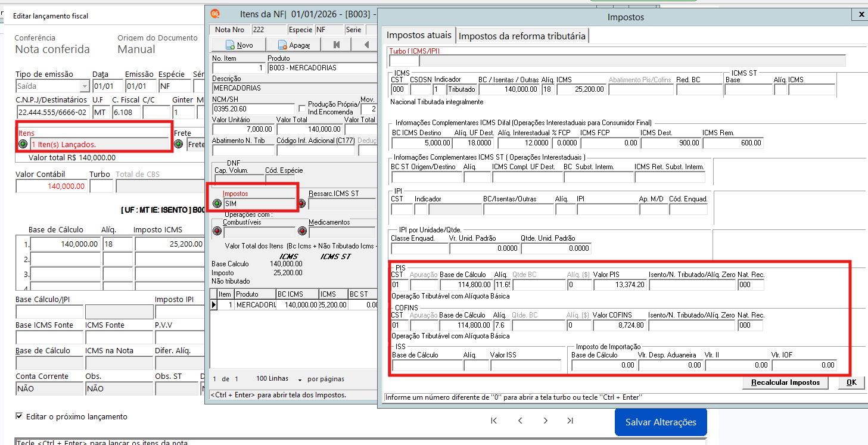Open the Itens green indicator button

coord(23,144)
